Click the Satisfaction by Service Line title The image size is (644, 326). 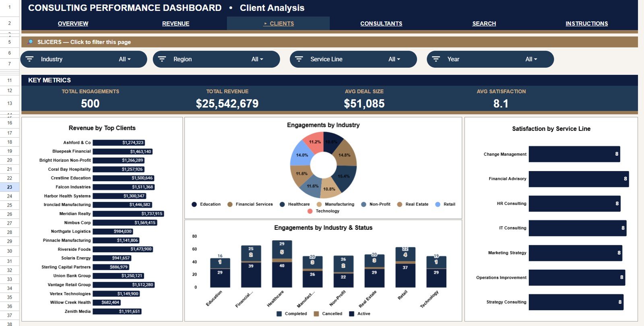[x=551, y=129]
